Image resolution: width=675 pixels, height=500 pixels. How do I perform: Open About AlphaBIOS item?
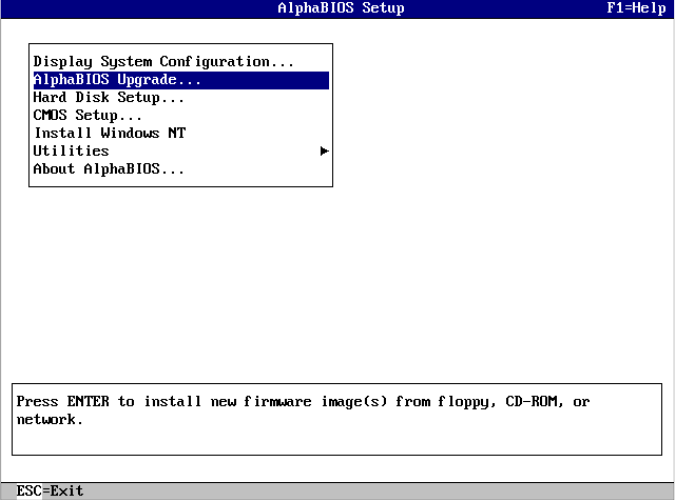[x=181, y=169]
